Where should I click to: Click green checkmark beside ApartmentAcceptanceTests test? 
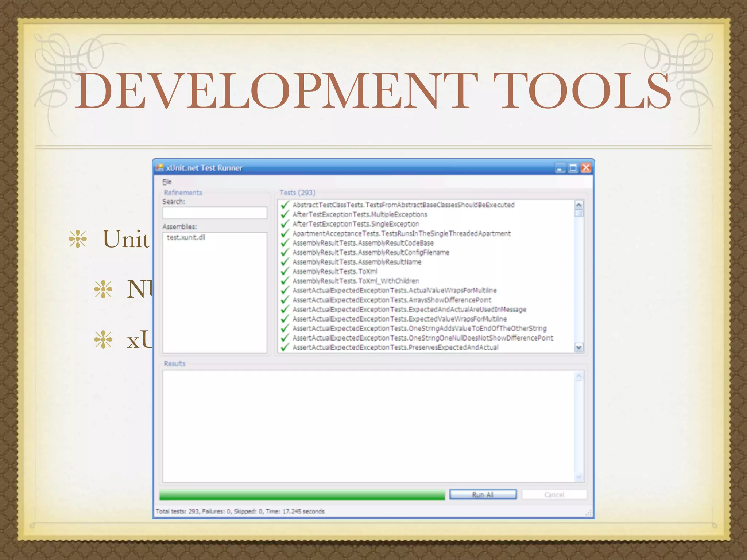(x=285, y=233)
